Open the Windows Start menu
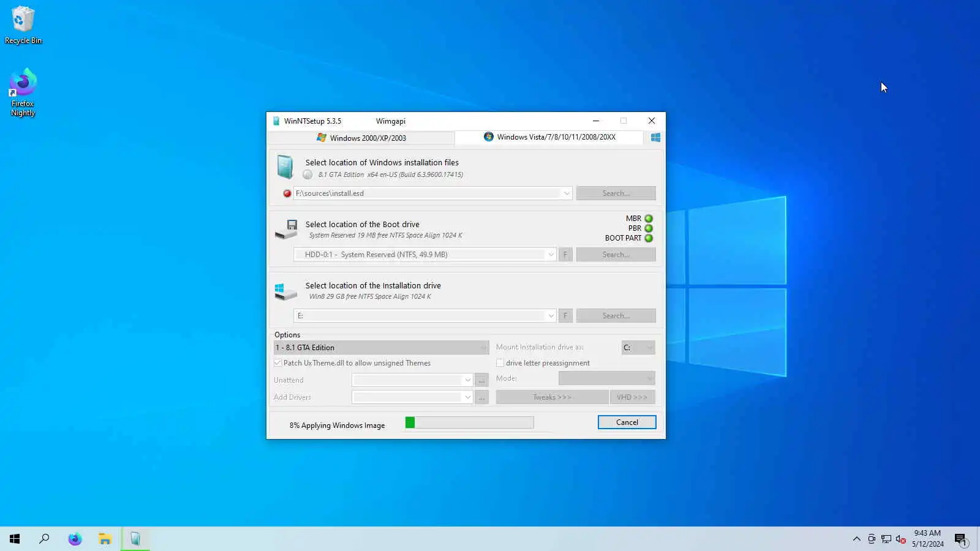The height and width of the screenshot is (551, 980). 15,539
